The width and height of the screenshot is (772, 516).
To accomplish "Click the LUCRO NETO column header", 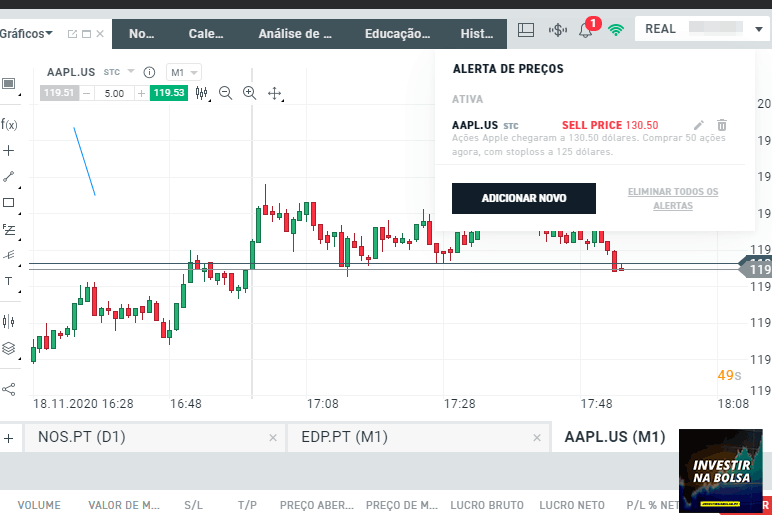I will pos(572,505).
